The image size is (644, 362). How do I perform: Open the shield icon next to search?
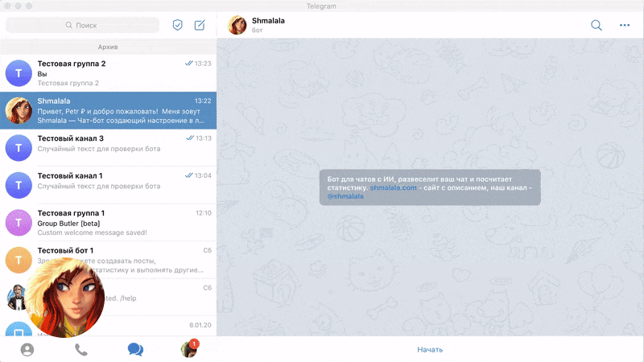click(x=177, y=25)
